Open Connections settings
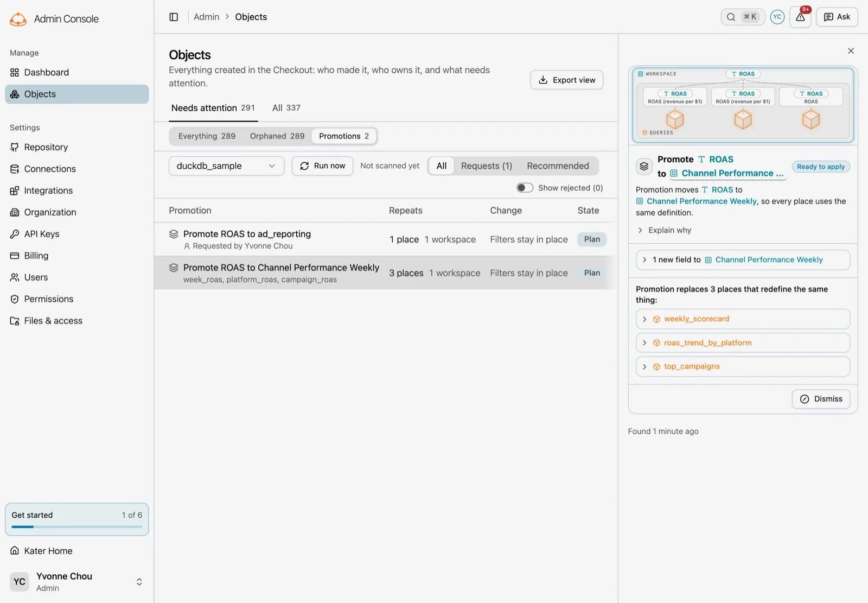Viewport: 868px width, 603px height. pyautogui.click(x=76, y=169)
